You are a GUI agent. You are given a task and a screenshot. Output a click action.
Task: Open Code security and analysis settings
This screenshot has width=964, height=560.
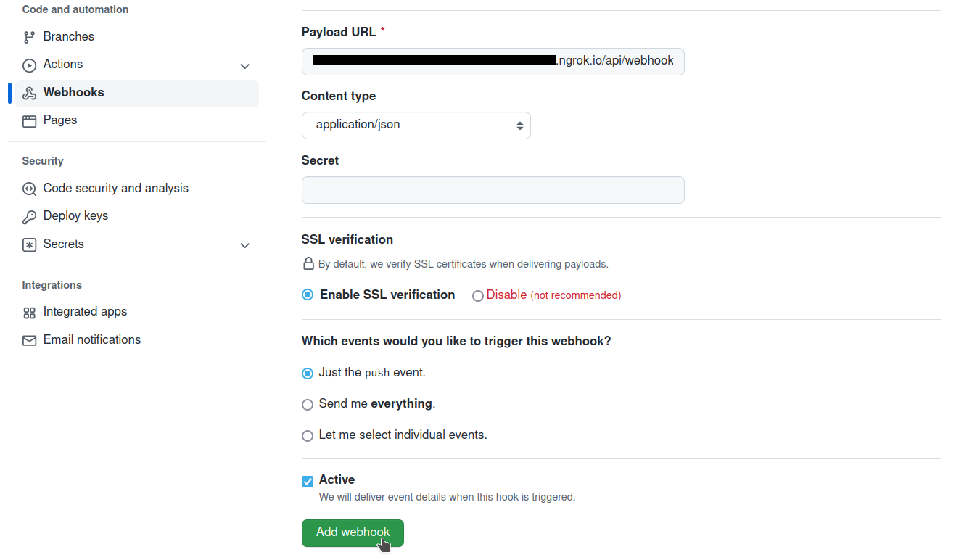115,188
